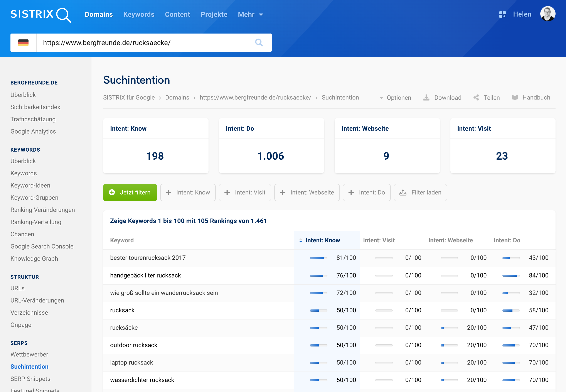Open Ranking-Veränderungen in the sidebar
566x392 pixels.
point(43,210)
